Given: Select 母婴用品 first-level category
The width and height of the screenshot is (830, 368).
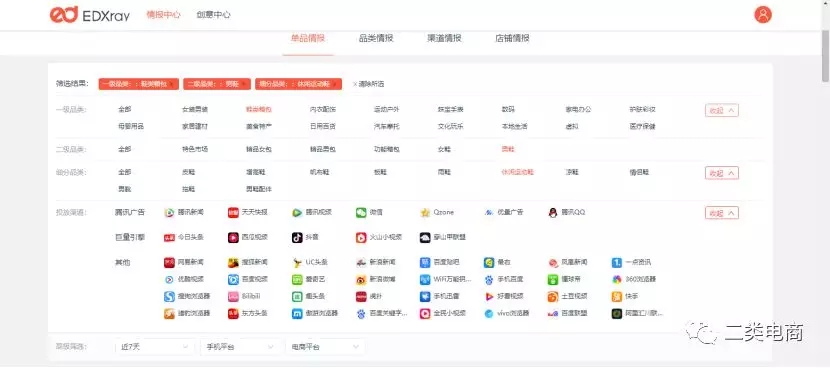Looking at the screenshot, I should coord(131,127).
